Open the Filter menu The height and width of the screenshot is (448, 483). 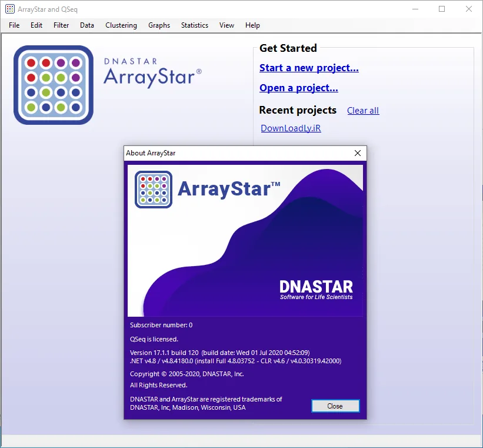(61, 25)
